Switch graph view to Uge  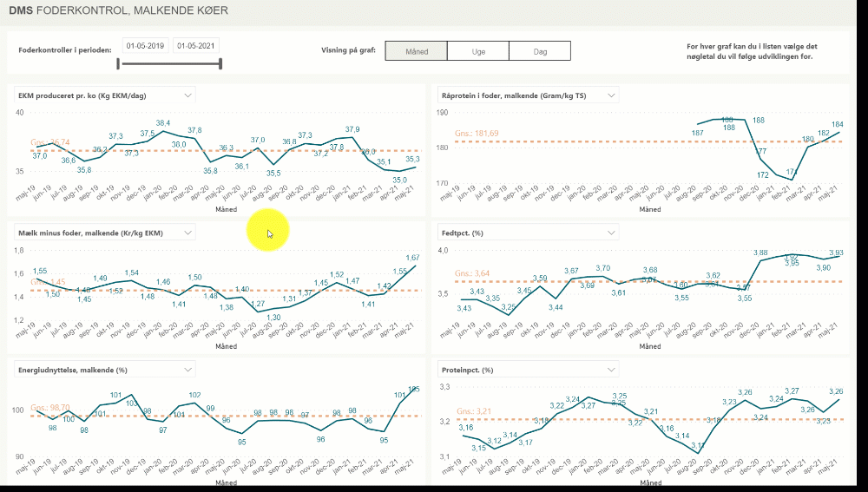click(478, 51)
